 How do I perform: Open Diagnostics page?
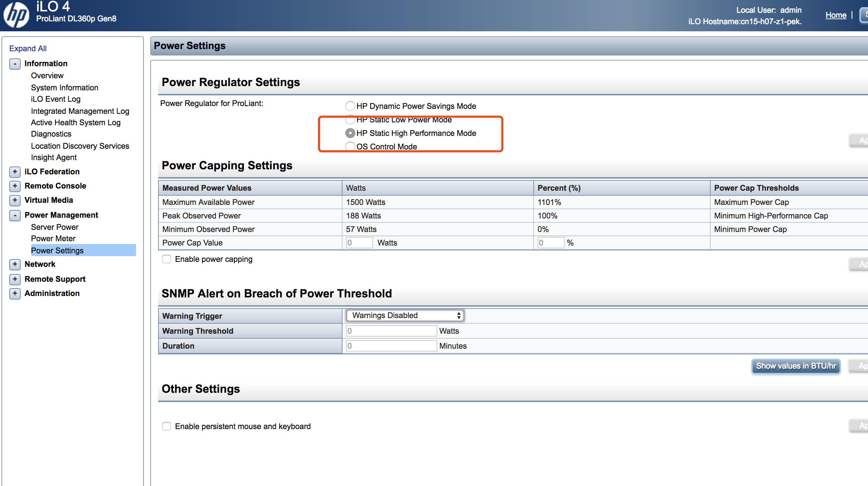coord(51,134)
